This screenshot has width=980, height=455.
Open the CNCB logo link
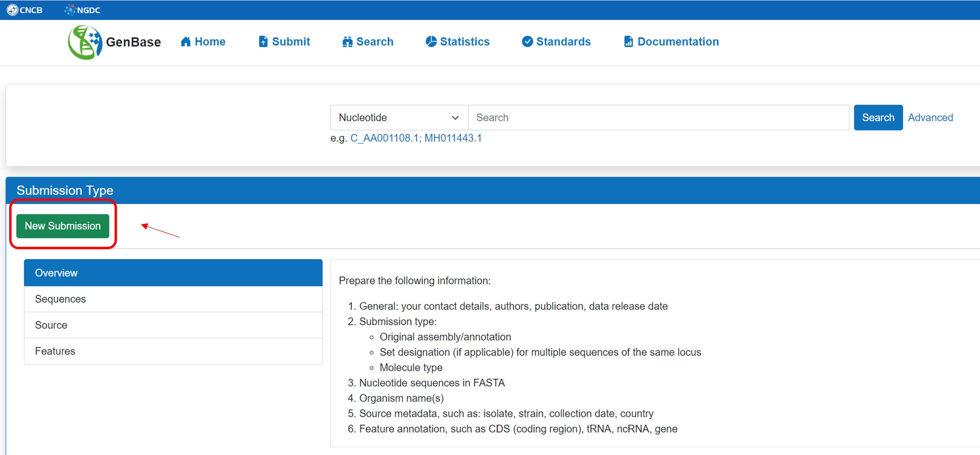(25, 10)
